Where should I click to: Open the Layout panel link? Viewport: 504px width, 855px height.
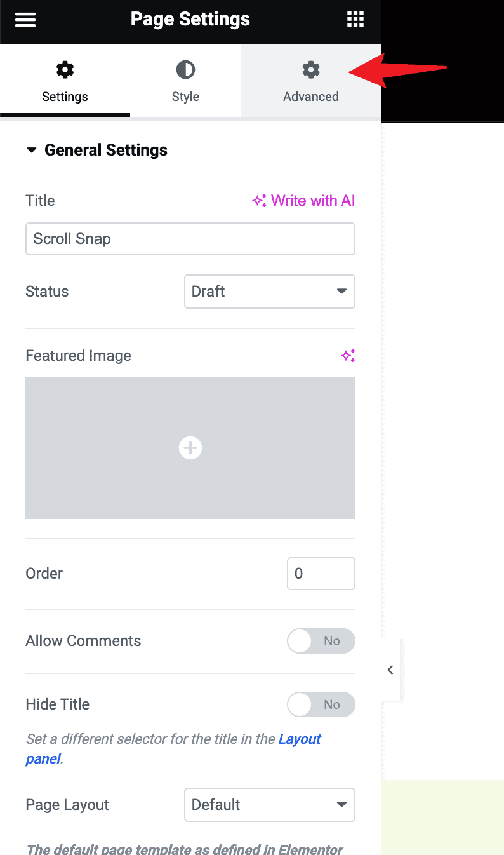coord(300,739)
